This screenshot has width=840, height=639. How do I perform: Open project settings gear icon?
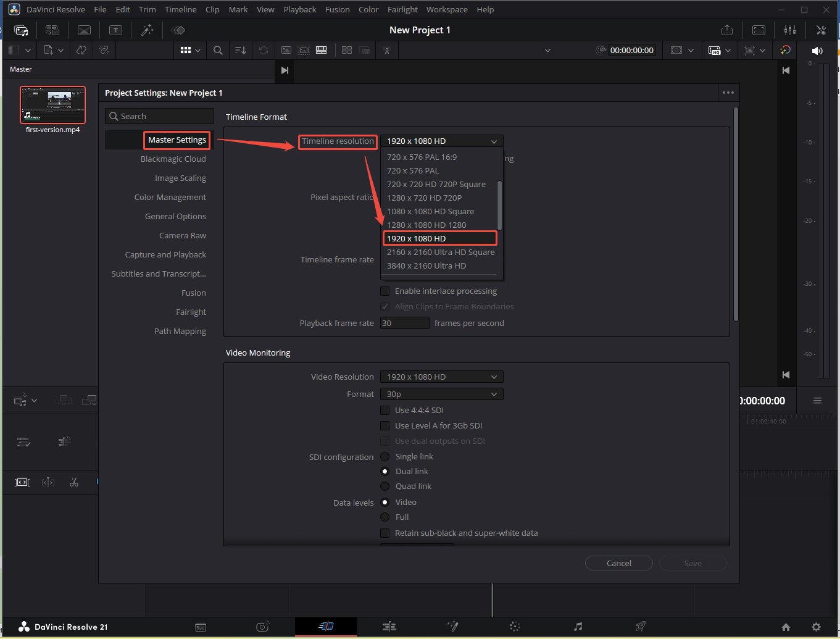click(816, 627)
